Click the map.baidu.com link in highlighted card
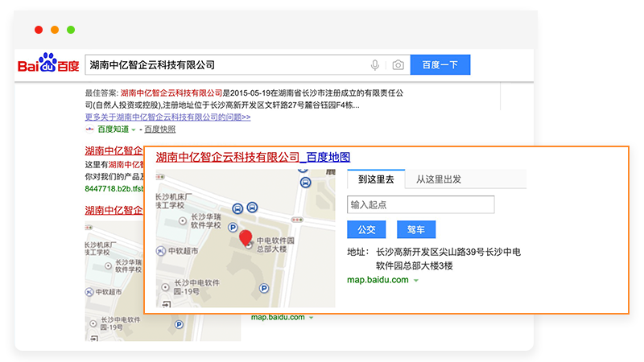This screenshot has height=362, width=644. (378, 280)
